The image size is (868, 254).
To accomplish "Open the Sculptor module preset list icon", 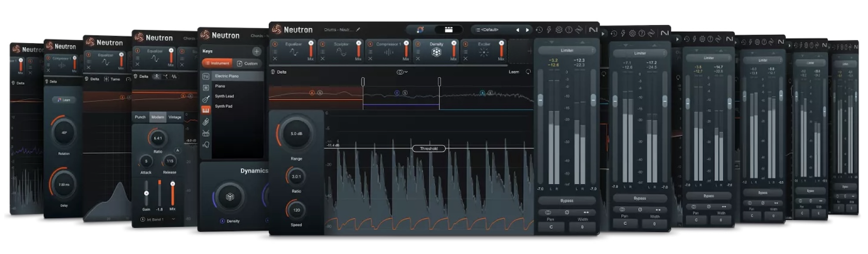I will point(323,52).
